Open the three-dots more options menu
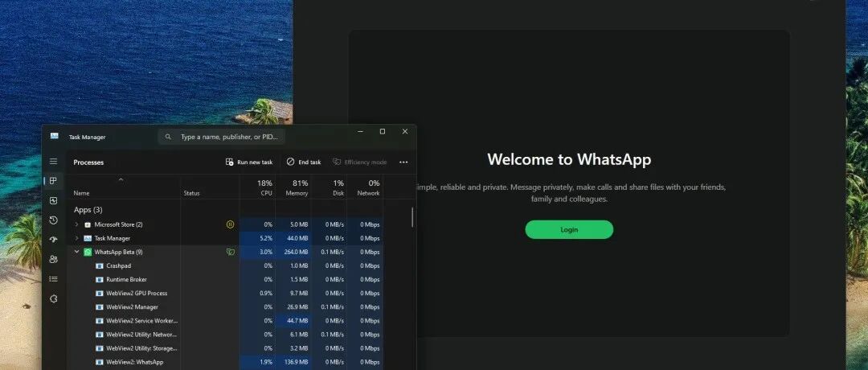The height and width of the screenshot is (370, 868). point(403,162)
